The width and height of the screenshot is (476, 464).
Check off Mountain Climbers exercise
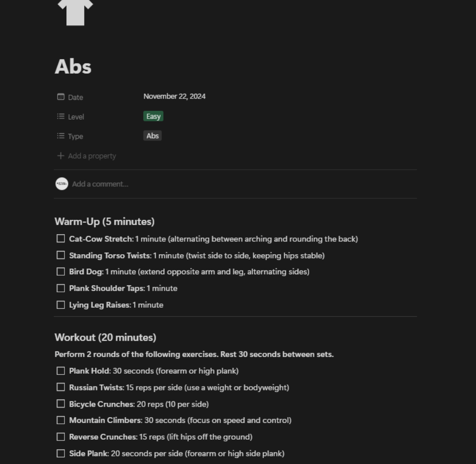[61, 420]
